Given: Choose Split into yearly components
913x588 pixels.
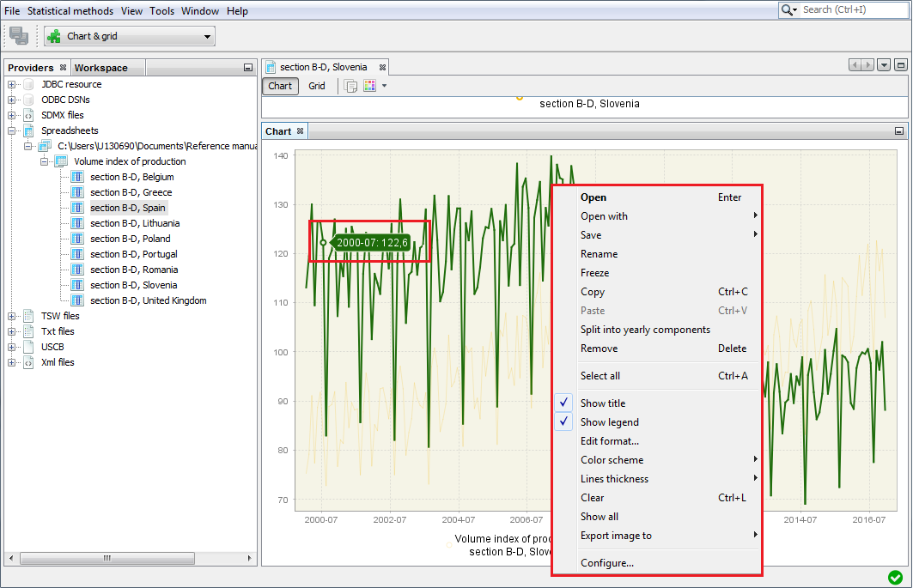Looking at the screenshot, I should pos(645,330).
